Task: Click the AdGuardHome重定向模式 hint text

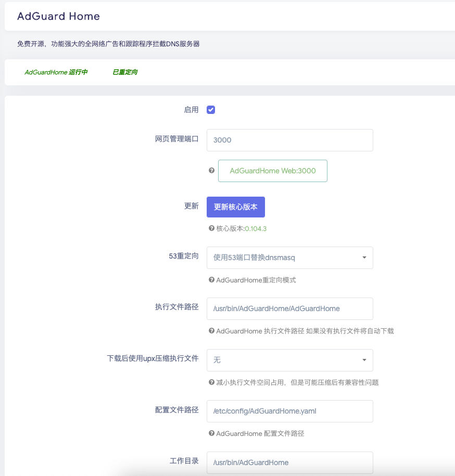Action: 256,280
